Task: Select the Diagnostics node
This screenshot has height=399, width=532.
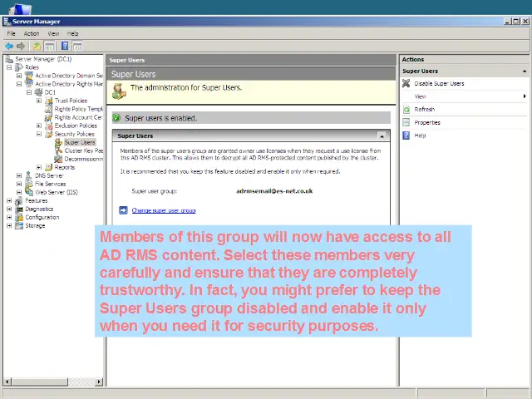Action: coord(39,209)
